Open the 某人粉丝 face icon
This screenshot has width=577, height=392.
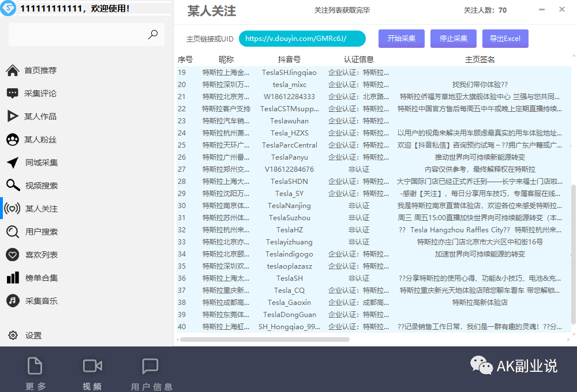tap(13, 140)
